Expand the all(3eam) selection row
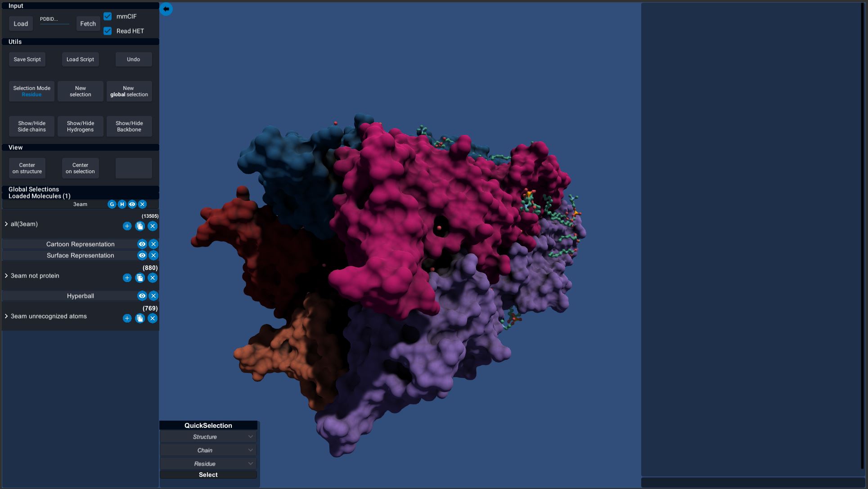The width and height of the screenshot is (868, 489). [x=6, y=224]
